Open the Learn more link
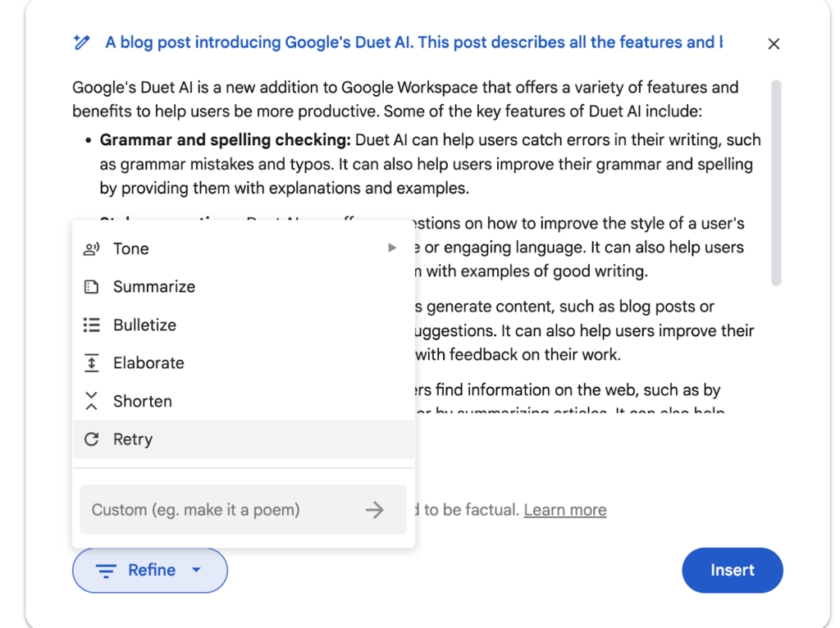 [565, 510]
